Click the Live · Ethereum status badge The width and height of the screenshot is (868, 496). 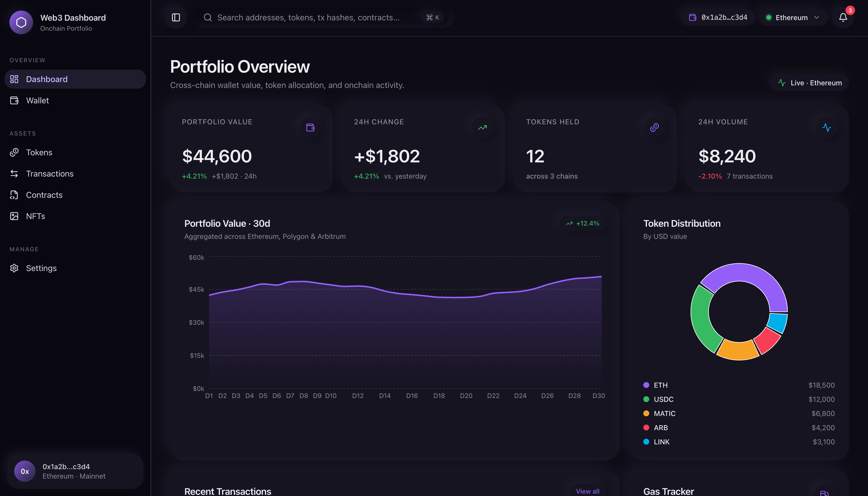point(810,83)
